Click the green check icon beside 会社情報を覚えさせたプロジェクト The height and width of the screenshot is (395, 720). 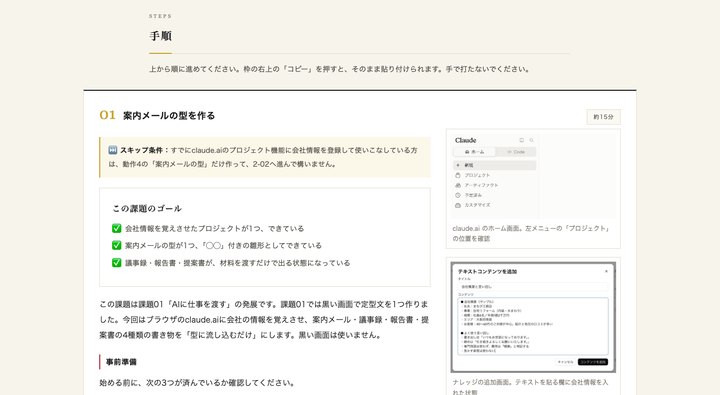click(117, 228)
